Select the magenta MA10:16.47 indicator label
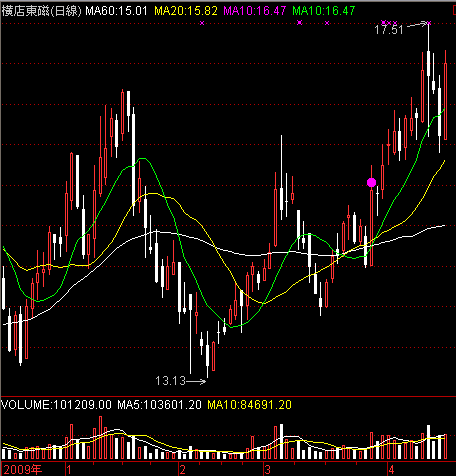The image size is (456, 476). coord(255,11)
